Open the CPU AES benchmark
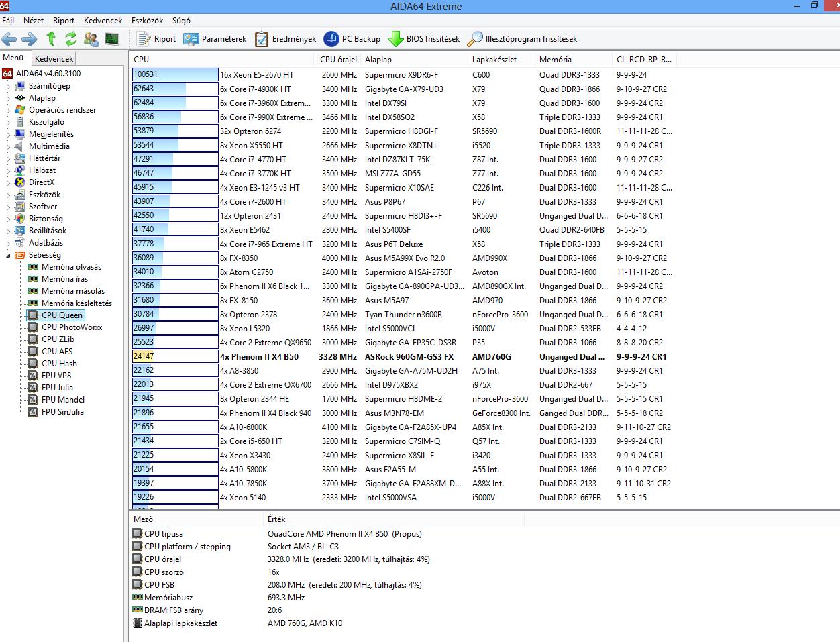The image size is (840, 642). (x=57, y=352)
